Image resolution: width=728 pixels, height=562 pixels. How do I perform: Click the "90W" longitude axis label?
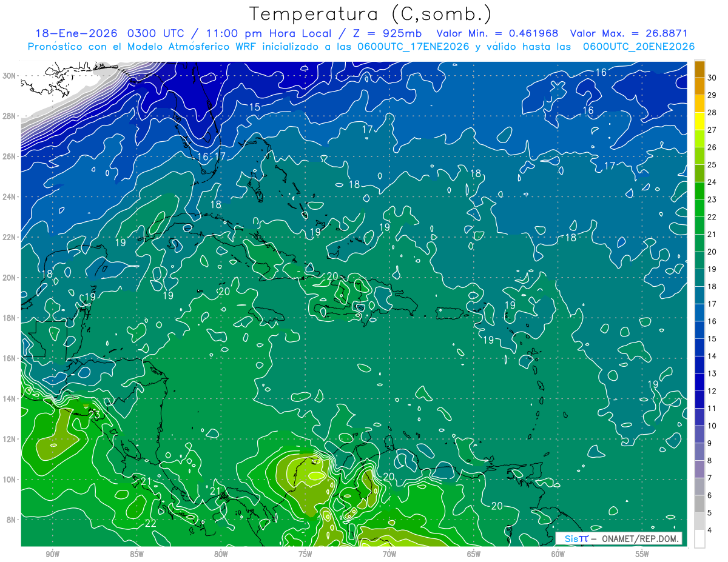click(x=52, y=554)
